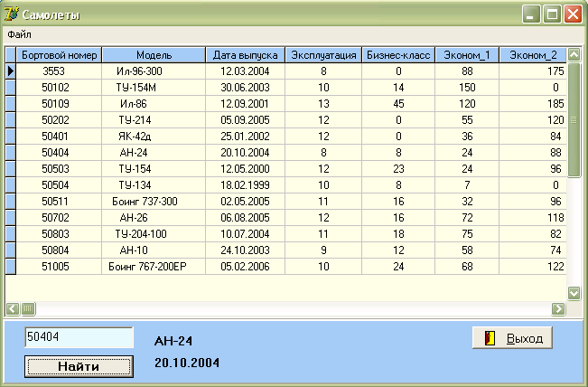The width and height of the screenshot is (588, 387).
Task: Click the horizontal scrollbar thumb
Action: pos(28,308)
